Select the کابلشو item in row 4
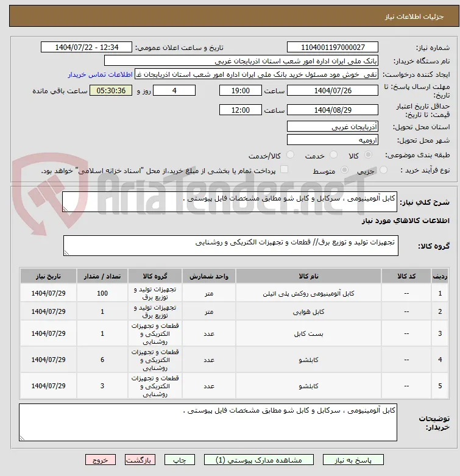The image size is (460, 476). coord(308,360)
